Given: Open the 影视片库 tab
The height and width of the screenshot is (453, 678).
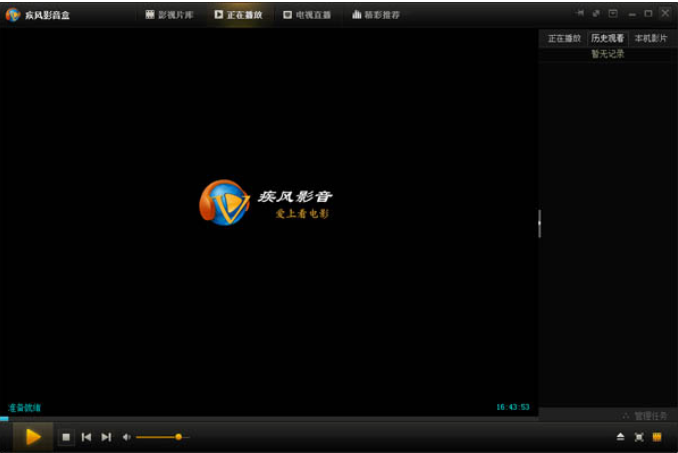Looking at the screenshot, I should pyautogui.click(x=170, y=15).
